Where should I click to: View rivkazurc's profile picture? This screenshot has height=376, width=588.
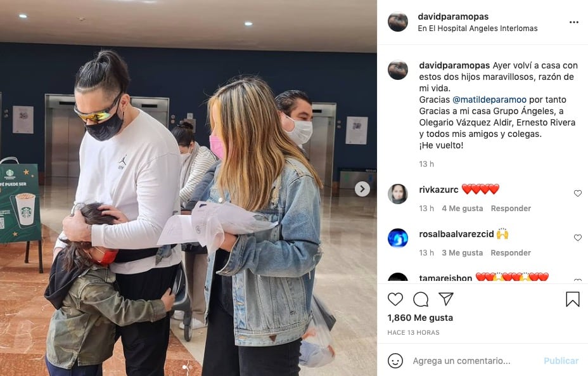click(x=398, y=194)
